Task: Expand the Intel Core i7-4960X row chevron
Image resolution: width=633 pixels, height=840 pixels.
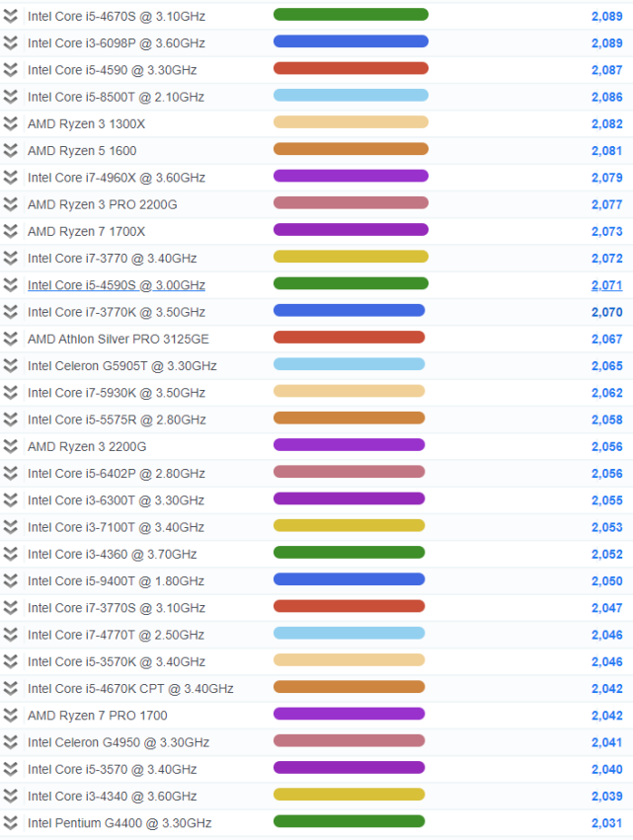Action: tap(10, 178)
